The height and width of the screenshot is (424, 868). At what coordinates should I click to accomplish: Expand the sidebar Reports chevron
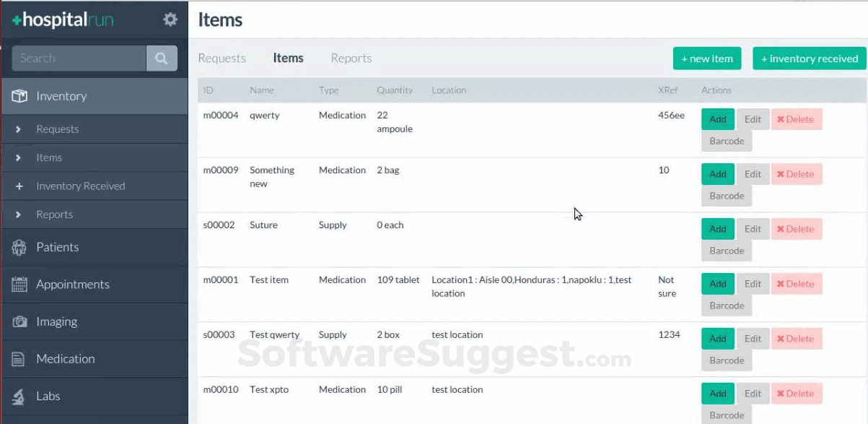click(x=19, y=215)
